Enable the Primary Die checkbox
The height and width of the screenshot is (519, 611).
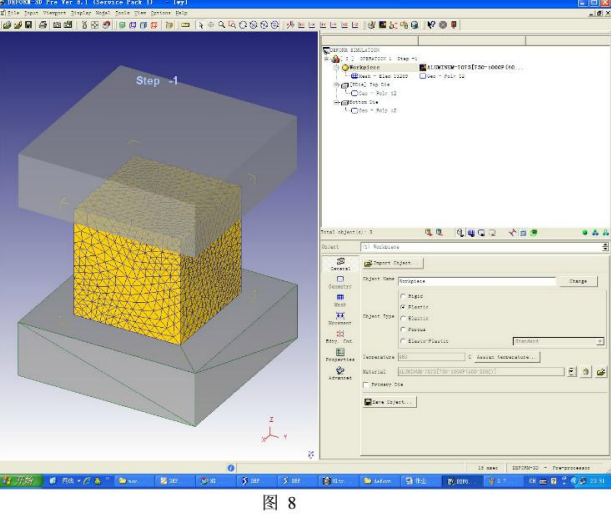tap(366, 385)
